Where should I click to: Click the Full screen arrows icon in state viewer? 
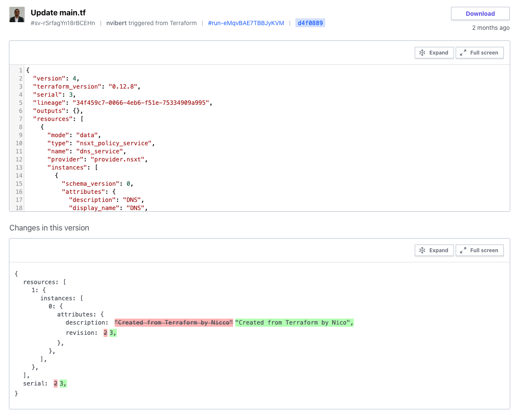coord(463,53)
